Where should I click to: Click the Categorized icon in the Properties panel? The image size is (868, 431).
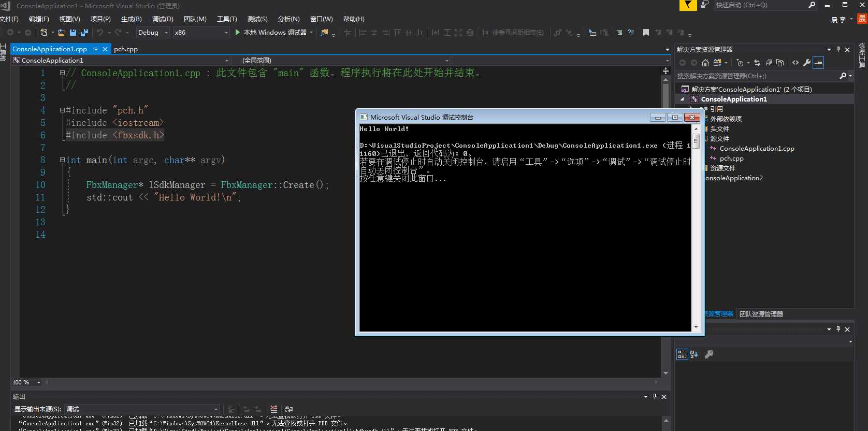tap(682, 354)
